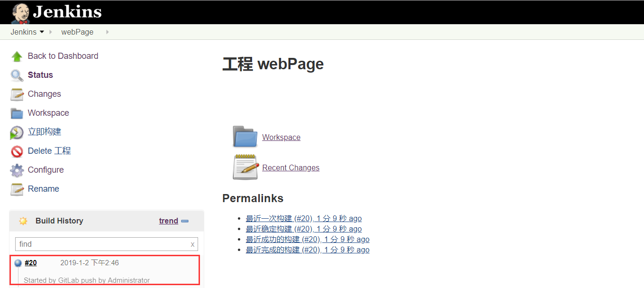Open the Configure link
Screen dimensions: 644x288
(x=45, y=170)
